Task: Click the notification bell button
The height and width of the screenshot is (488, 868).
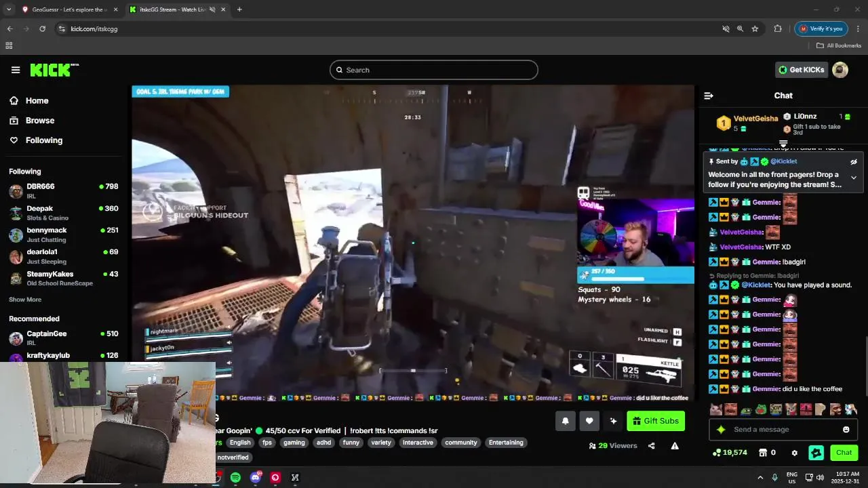Action: pos(566,421)
